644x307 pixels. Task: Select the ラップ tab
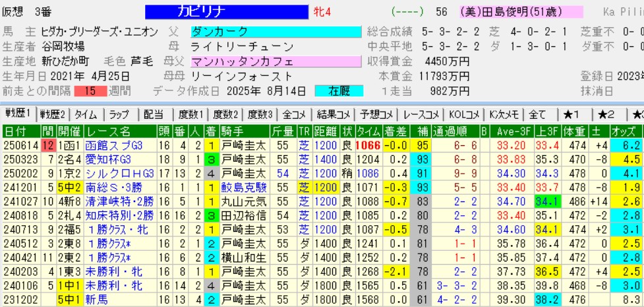click(x=119, y=114)
